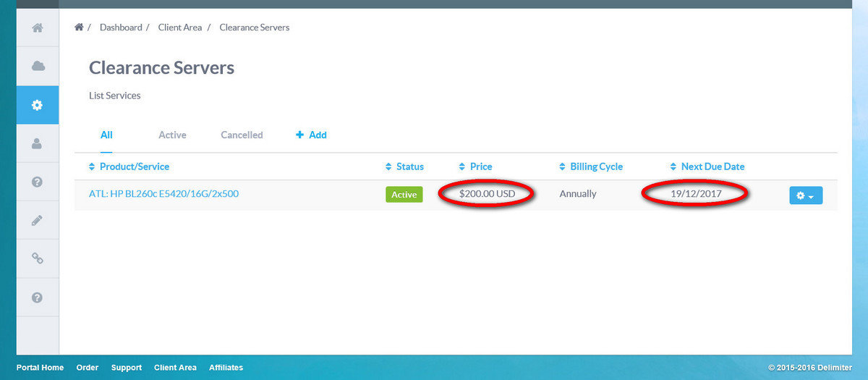Switch to the Cancelled tab
Screen dimensions: 868x380
pos(242,135)
